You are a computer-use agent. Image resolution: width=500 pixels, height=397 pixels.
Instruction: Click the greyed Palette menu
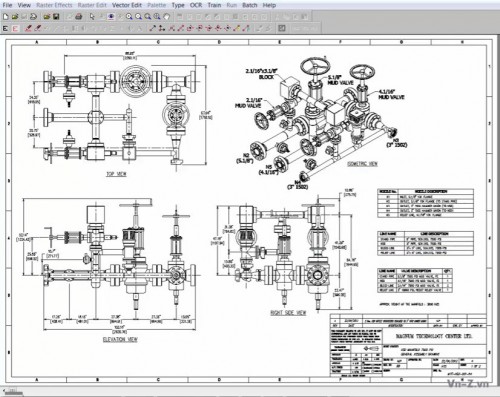[156, 5]
